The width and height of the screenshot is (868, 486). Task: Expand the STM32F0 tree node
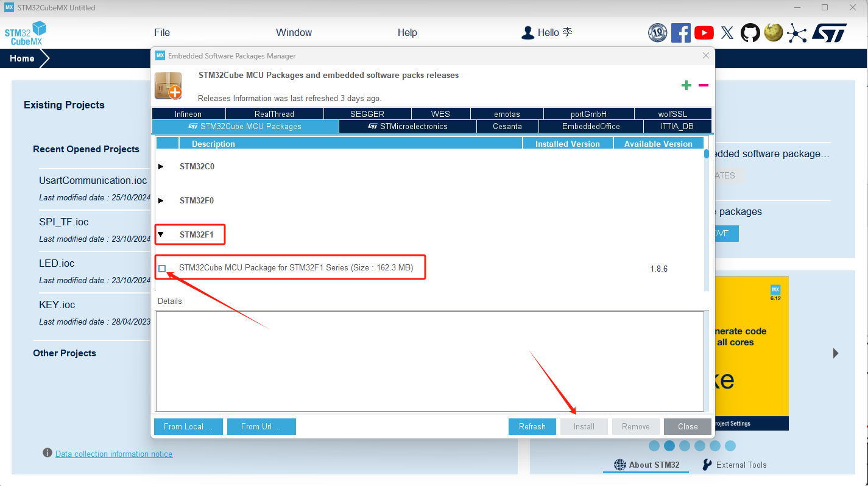tap(161, 200)
